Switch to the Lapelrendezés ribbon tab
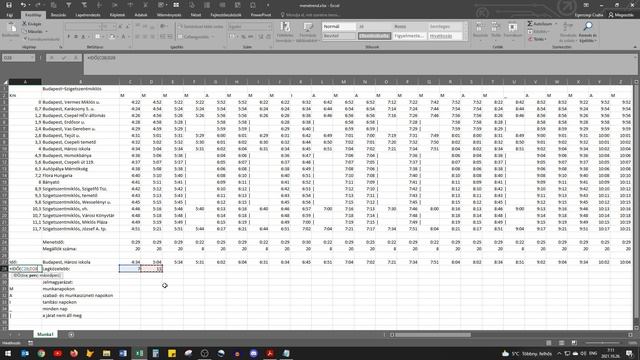640x360 pixels. coord(88,15)
